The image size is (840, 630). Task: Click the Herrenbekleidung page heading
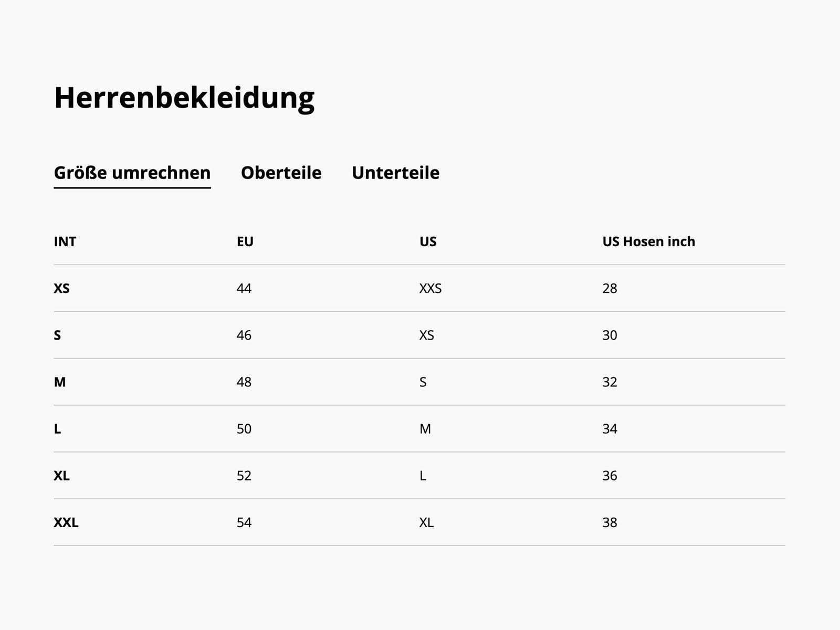(184, 98)
